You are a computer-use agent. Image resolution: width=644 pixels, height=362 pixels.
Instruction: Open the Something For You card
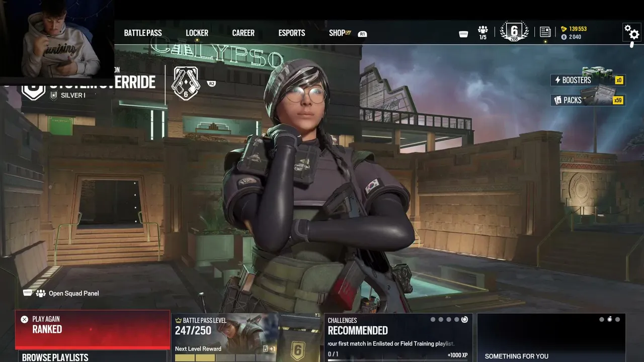(x=551, y=337)
